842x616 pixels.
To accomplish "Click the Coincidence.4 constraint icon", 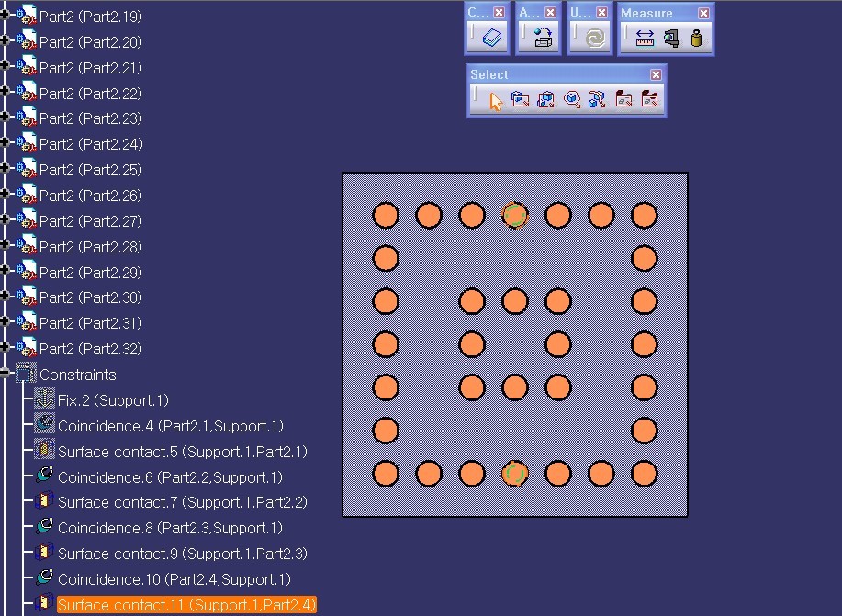I will point(44,424).
